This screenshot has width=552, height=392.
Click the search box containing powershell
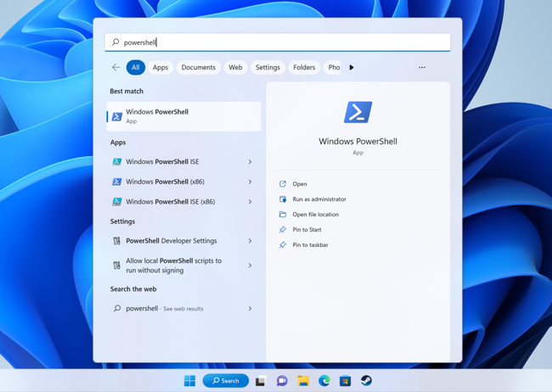coord(280,42)
